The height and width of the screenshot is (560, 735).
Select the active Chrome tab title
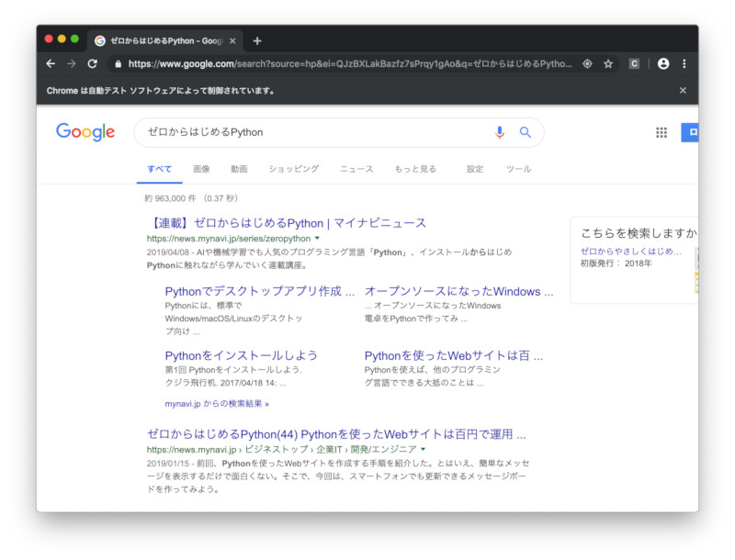166,41
